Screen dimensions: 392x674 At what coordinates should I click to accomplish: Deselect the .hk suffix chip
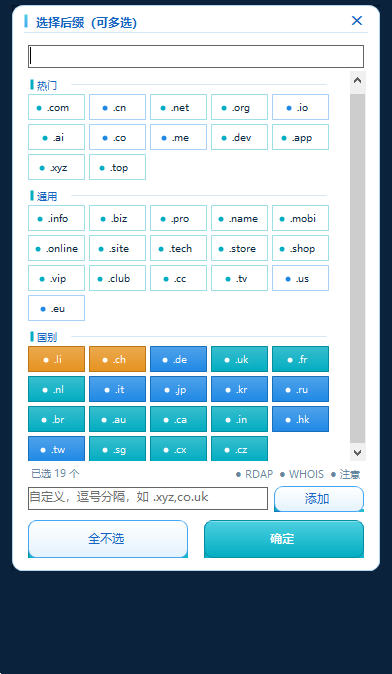[x=300, y=419]
